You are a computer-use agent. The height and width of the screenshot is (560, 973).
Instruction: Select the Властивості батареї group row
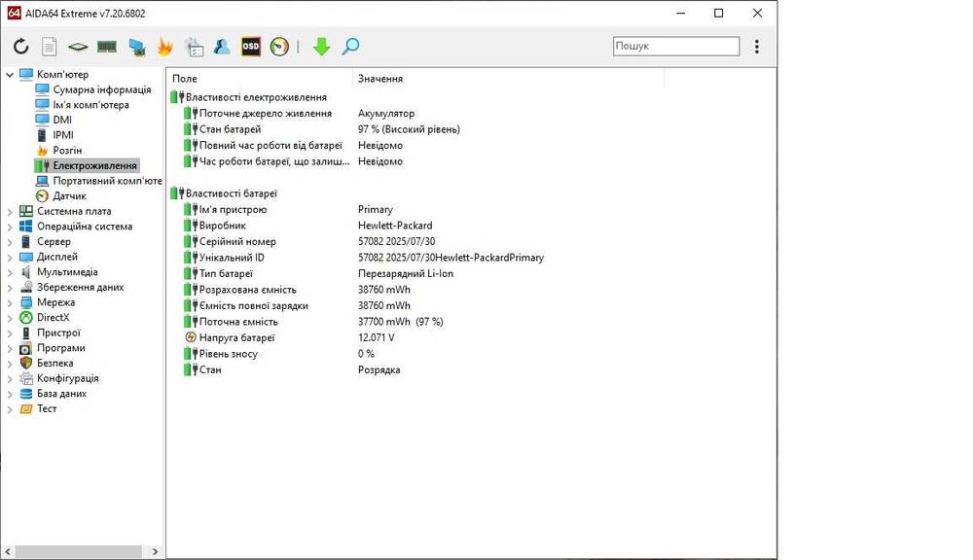click(x=231, y=193)
